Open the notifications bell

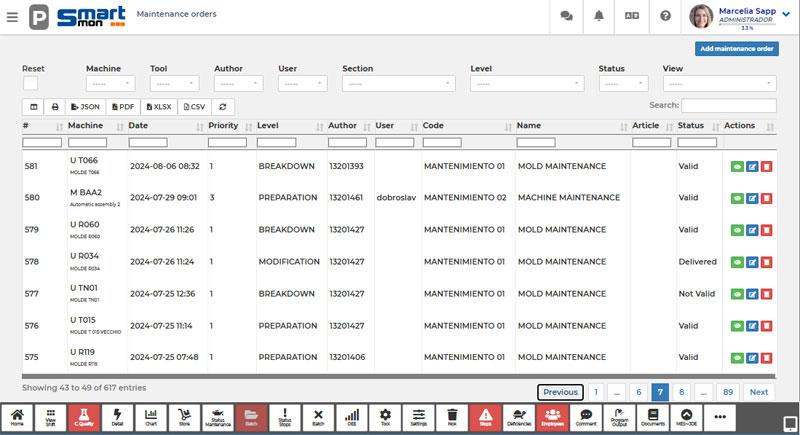[599, 16]
